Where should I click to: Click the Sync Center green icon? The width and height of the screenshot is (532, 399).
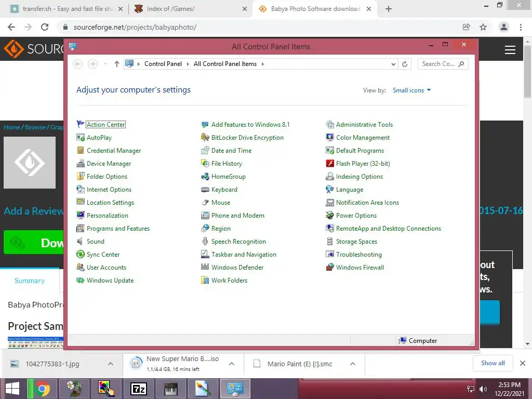(x=80, y=255)
